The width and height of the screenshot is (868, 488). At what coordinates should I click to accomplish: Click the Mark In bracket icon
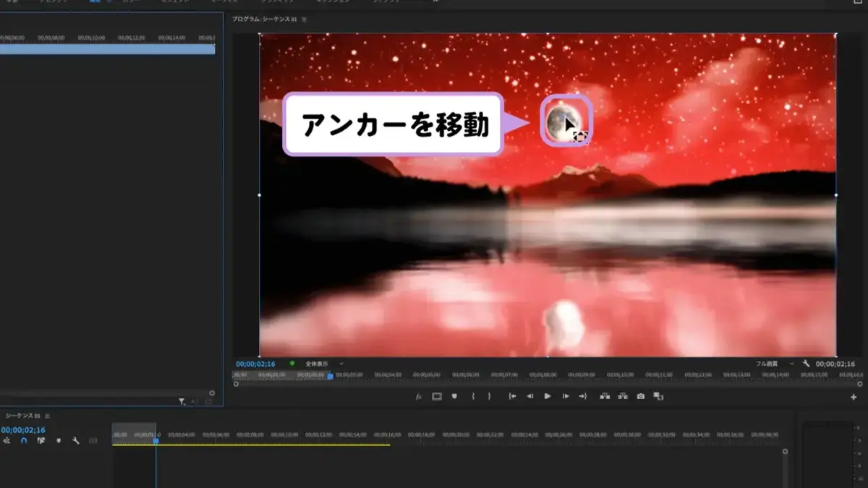(473, 396)
